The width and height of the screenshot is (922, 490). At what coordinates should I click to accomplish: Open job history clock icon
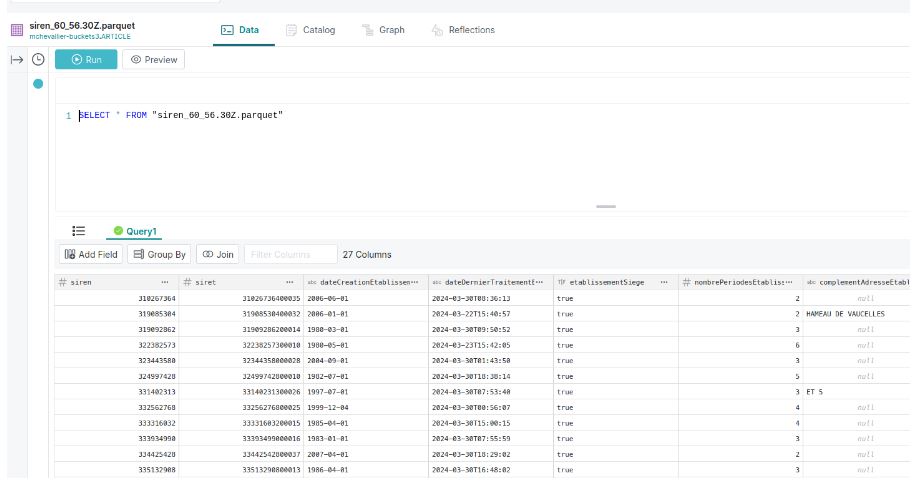click(x=38, y=60)
